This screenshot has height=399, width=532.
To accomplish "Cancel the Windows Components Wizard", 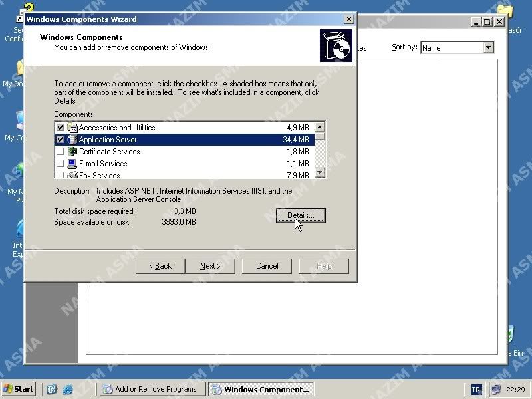I will pos(267,266).
